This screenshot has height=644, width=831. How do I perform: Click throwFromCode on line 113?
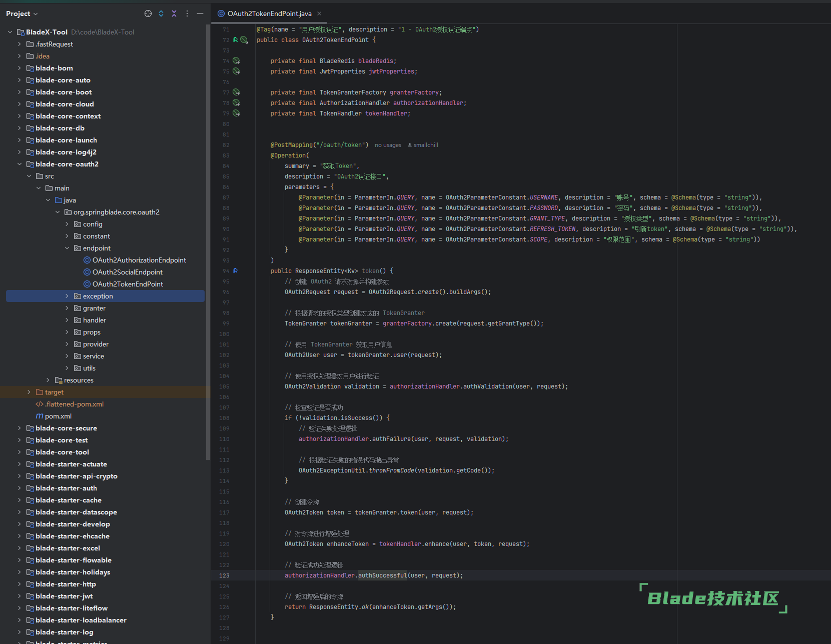click(392, 470)
